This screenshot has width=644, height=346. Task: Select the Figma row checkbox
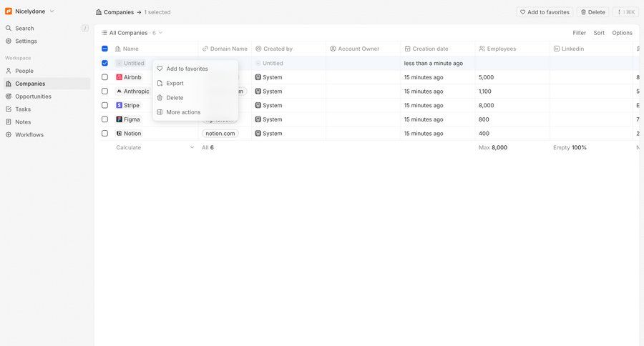104,119
